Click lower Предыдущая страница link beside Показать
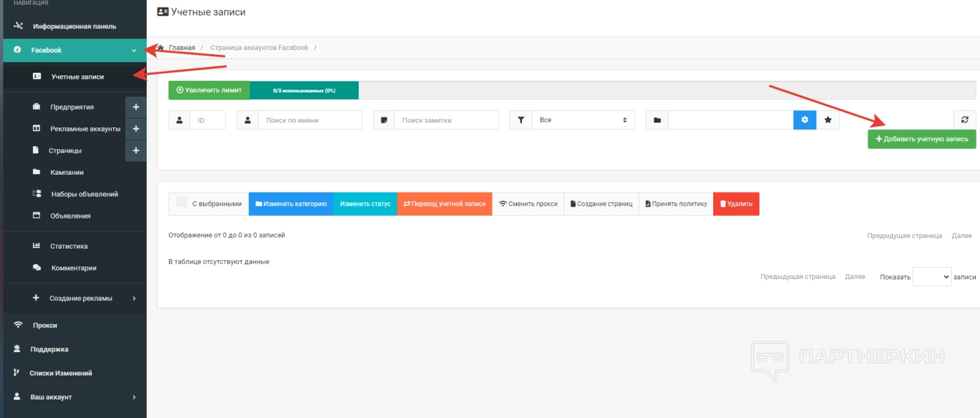Screen dimensions: 980x418 [798, 276]
